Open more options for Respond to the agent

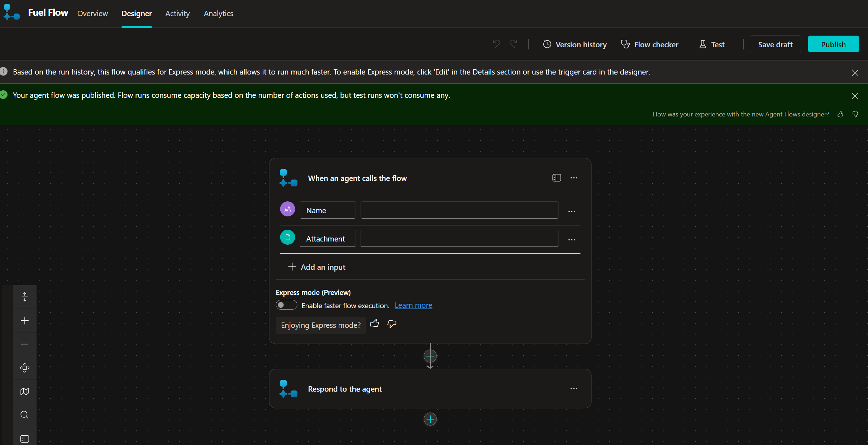click(574, 388)
